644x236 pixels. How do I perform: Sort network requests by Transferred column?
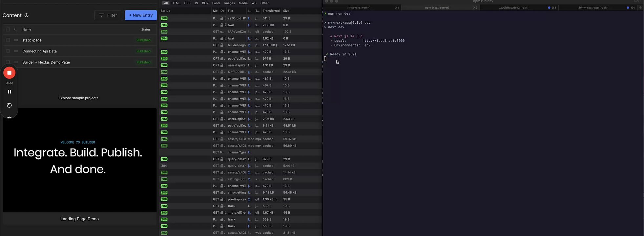271,11
